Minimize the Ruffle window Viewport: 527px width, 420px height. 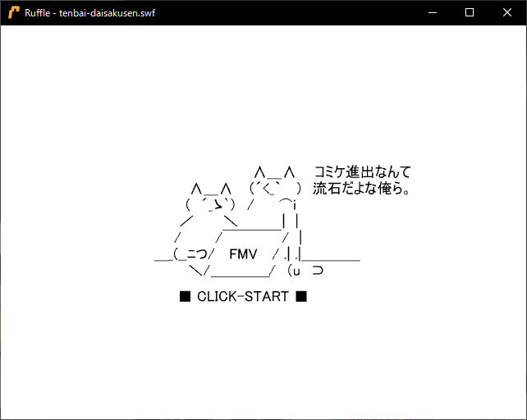pos(432,12)
